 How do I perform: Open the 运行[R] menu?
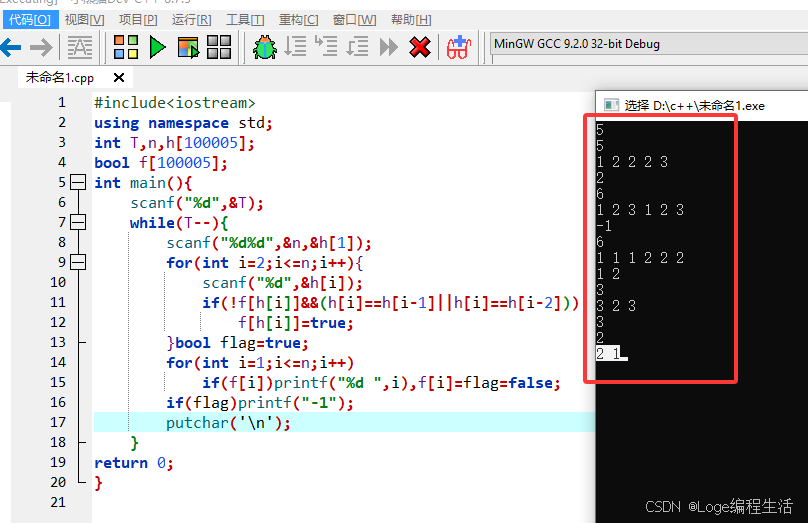coord(191,20)
